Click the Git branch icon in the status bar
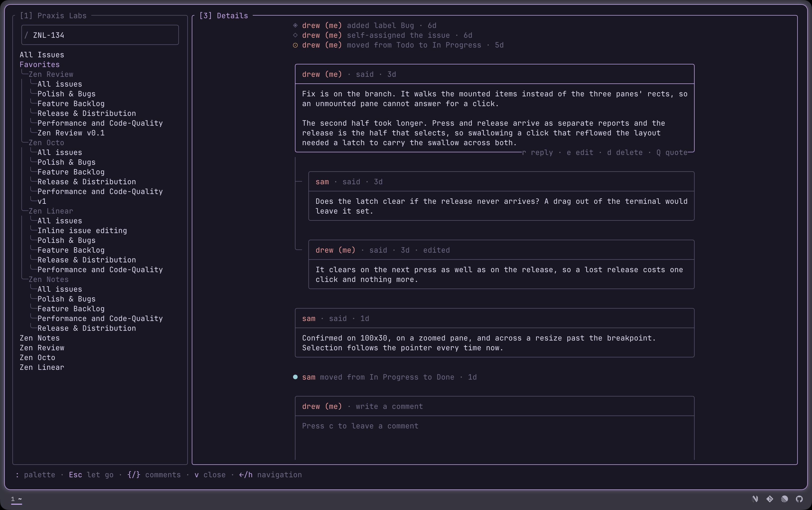 point(770,499)
